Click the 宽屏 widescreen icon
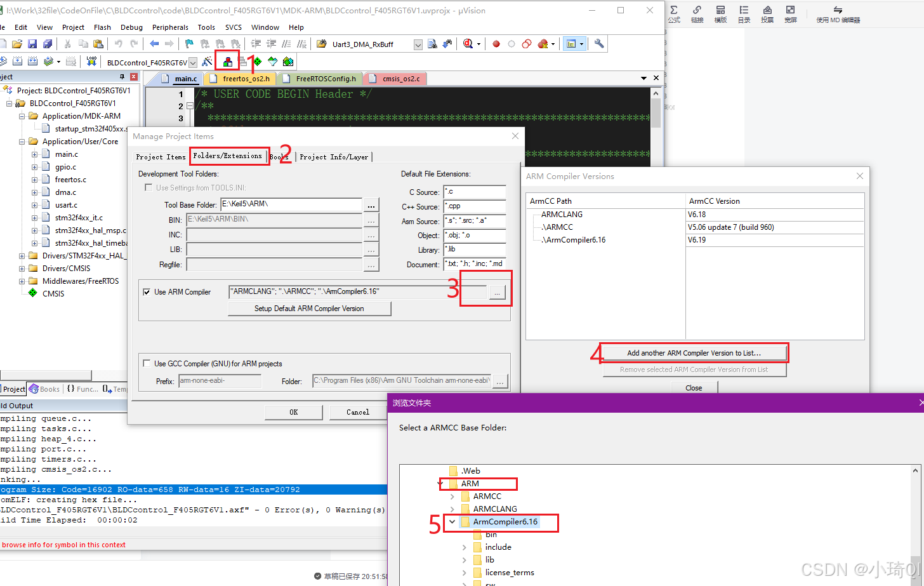Image resolution: width=924 pixels, height=586 pixels. [x=790, y=14]
